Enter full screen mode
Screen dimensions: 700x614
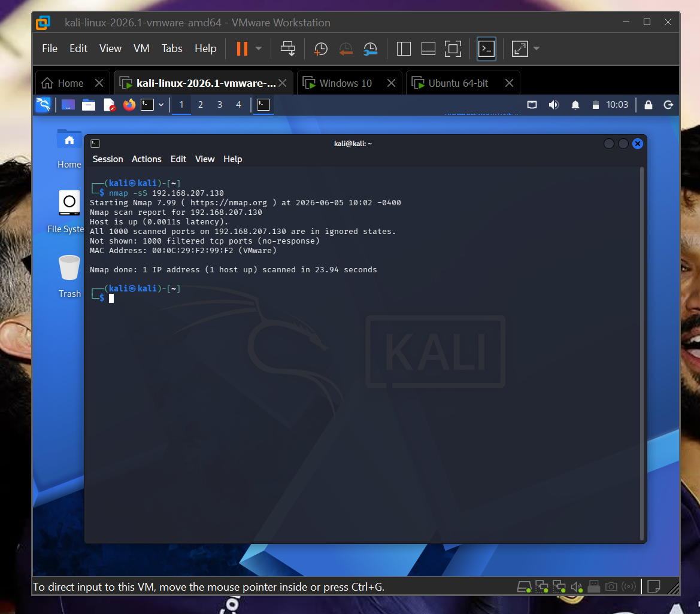point(453,48)
